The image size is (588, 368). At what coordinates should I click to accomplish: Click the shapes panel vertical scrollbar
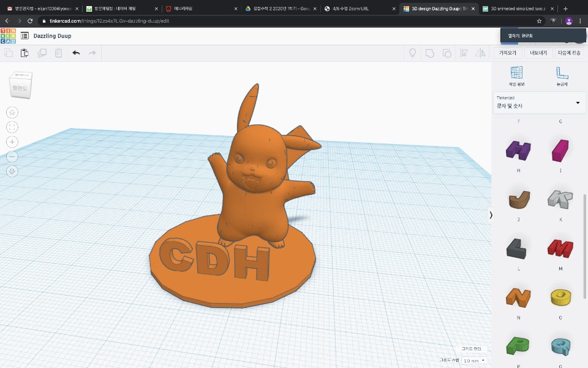point(584,246)
